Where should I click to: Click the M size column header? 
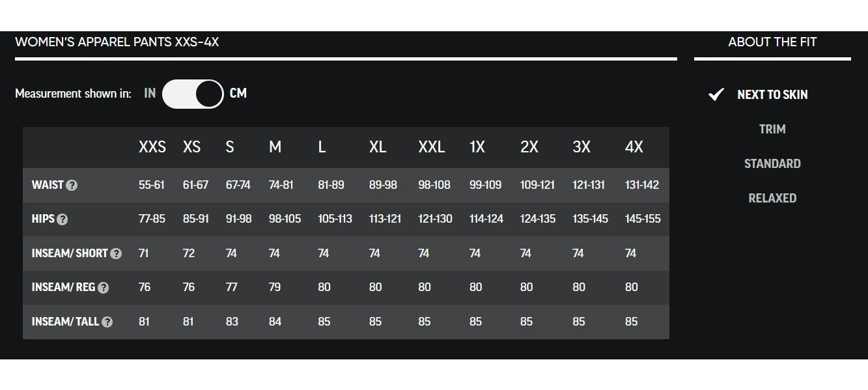coord(275,147)
